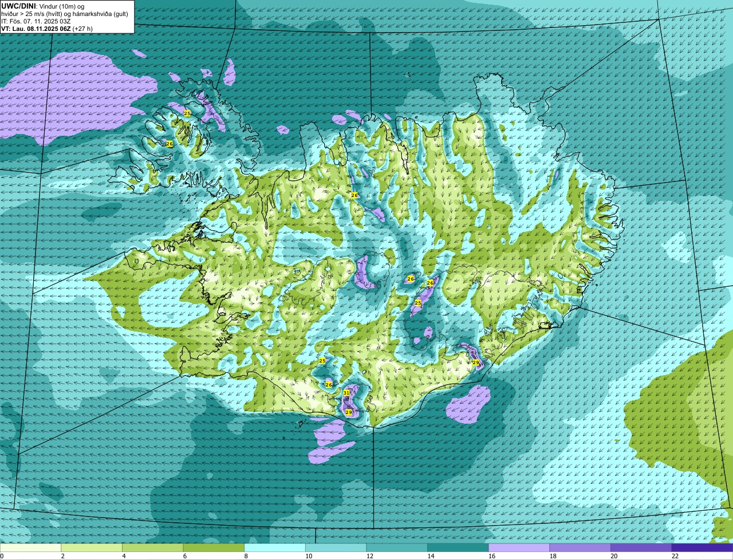Click the legend scale value '20'
Image resolution: width=733 pixels, height=560 pixels.
tap(614, 556)
